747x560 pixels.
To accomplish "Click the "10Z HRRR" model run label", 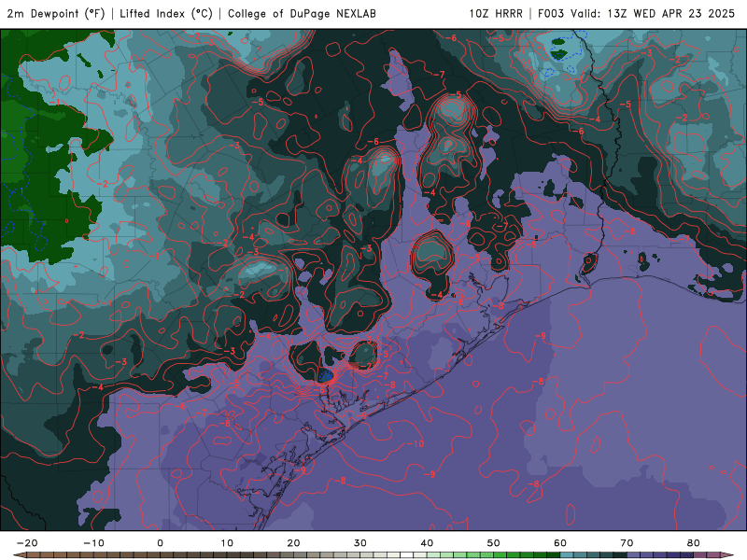I will click(x=496, y=14).
